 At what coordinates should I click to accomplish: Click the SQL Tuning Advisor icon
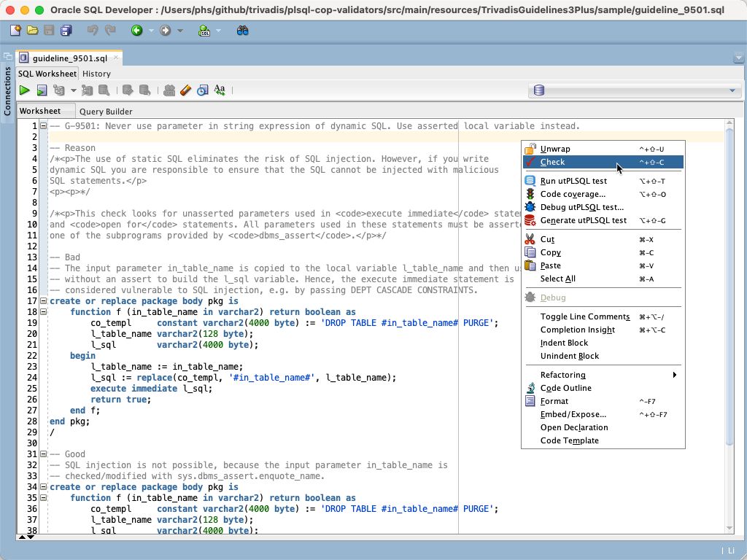click(x=104, y=90)
